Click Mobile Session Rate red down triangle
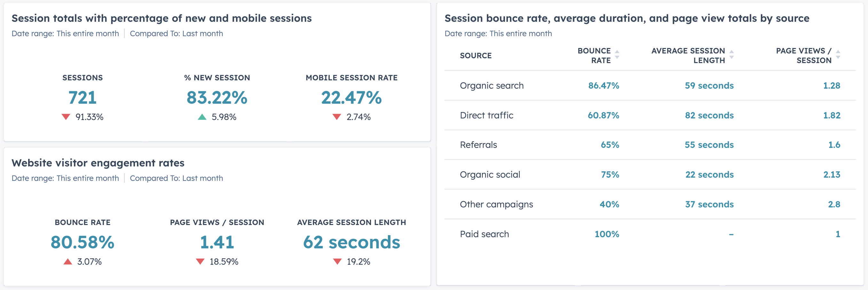The image size is (868, 290). tap(337, 117)
